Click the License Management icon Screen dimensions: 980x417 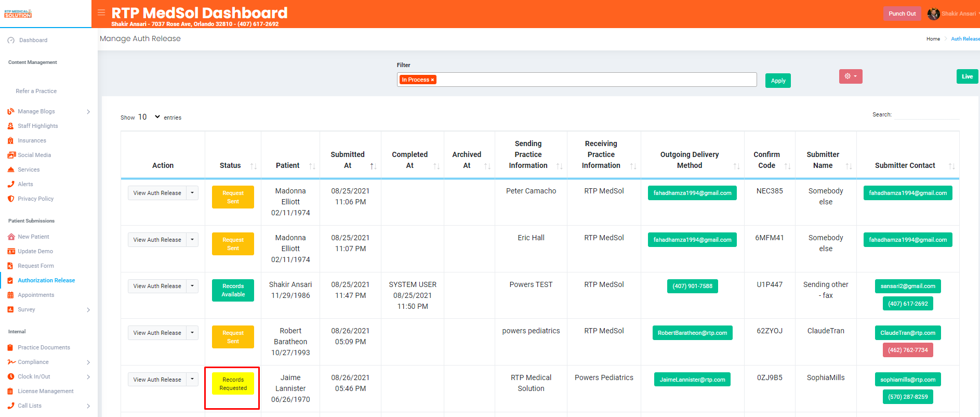click(10, 391)
